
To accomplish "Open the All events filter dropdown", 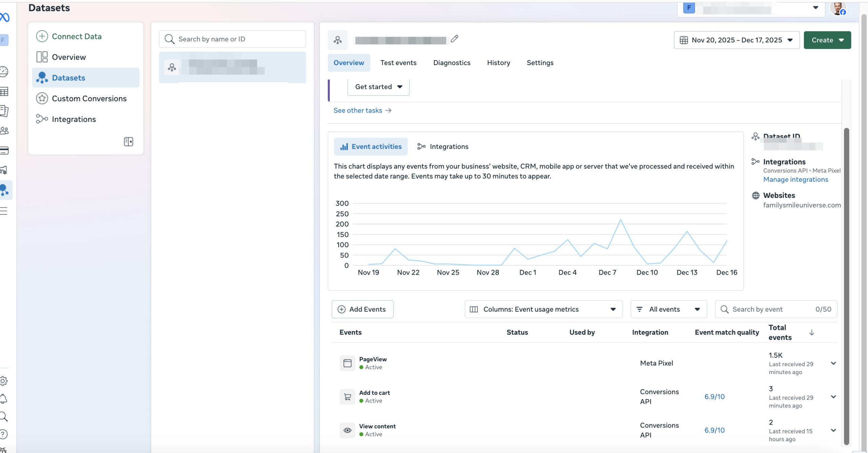I will pyautogui.click(x=668, y=309).
